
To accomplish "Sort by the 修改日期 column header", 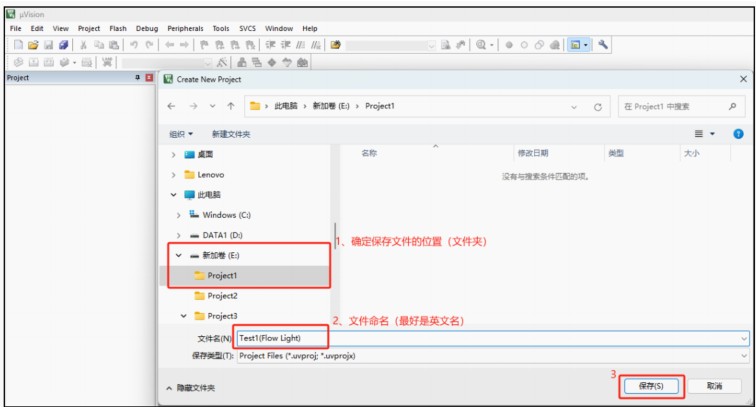I will point(533,153).
